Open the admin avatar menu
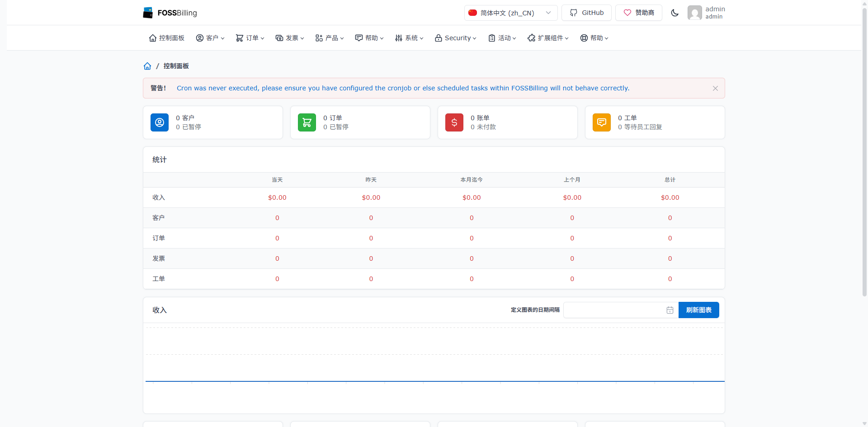 (706, 13)
